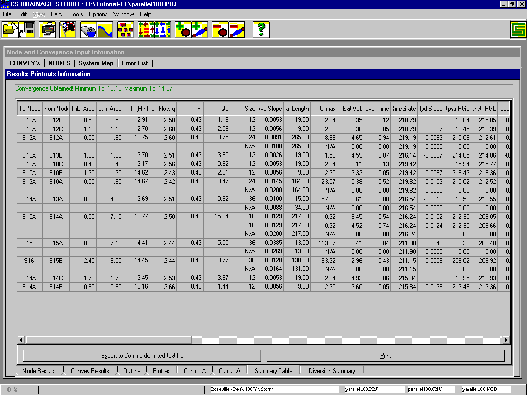The width and height of the screenshot is (527, 396).
Task: Click the table's horizontal scrollbar left arrow
Action: tap(21, 340)
